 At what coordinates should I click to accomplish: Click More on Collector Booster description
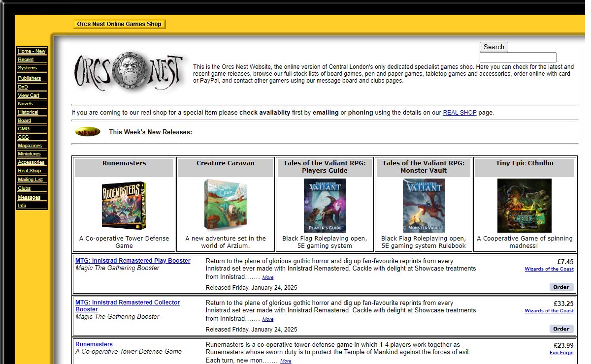click(x=267, y=319)
